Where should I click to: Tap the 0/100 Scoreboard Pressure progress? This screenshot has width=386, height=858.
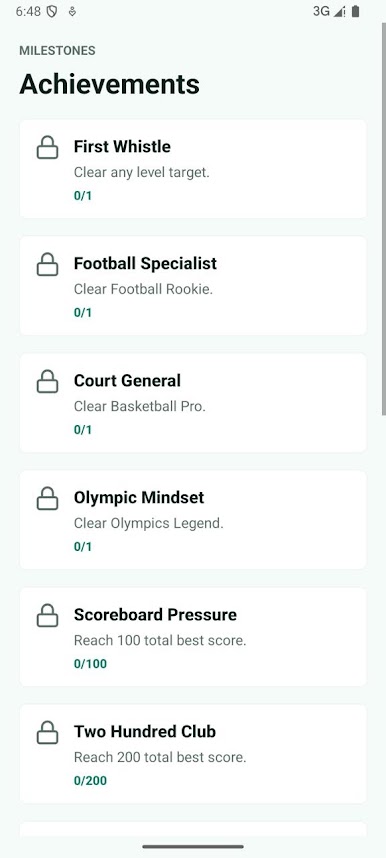(90, 664)
